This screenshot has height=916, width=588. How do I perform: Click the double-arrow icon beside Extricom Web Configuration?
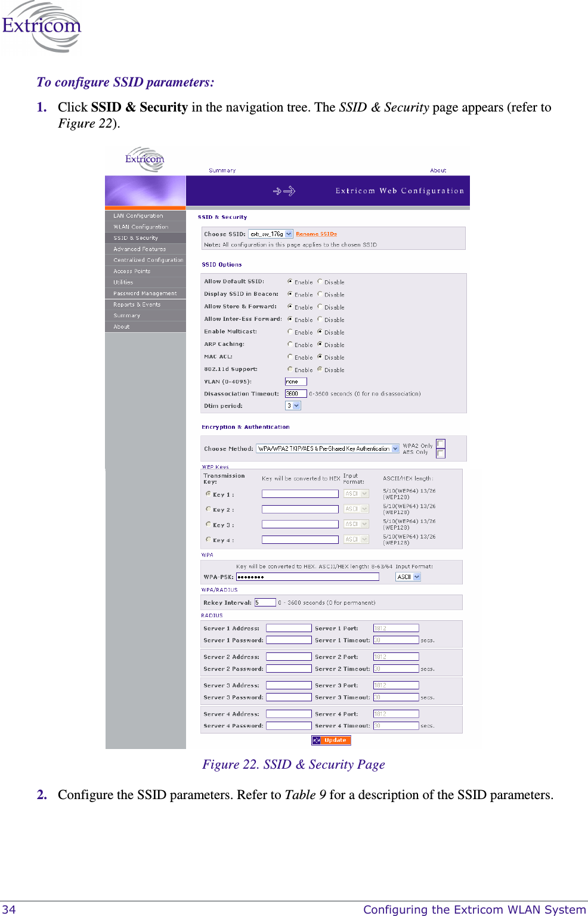click(285, 191)
